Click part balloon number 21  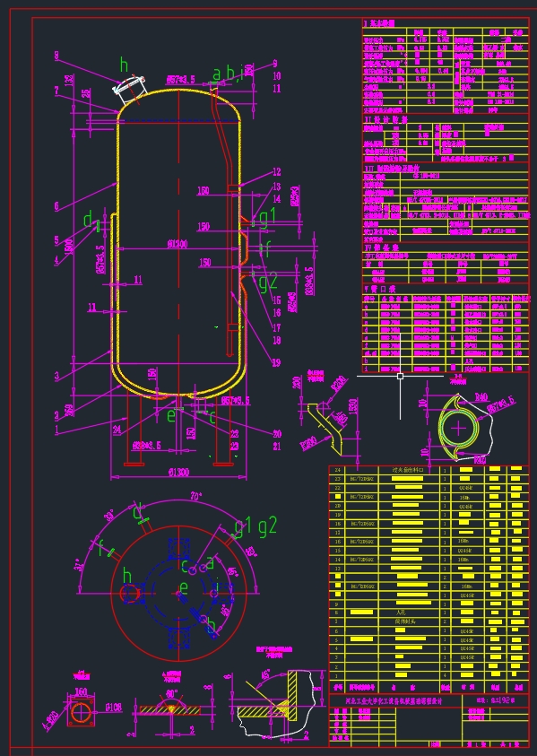tap(277, 446)
